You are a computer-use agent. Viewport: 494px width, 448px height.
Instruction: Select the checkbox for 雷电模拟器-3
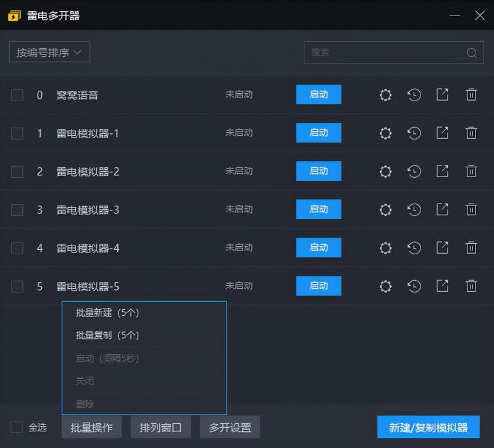click(x=17, y=209)
